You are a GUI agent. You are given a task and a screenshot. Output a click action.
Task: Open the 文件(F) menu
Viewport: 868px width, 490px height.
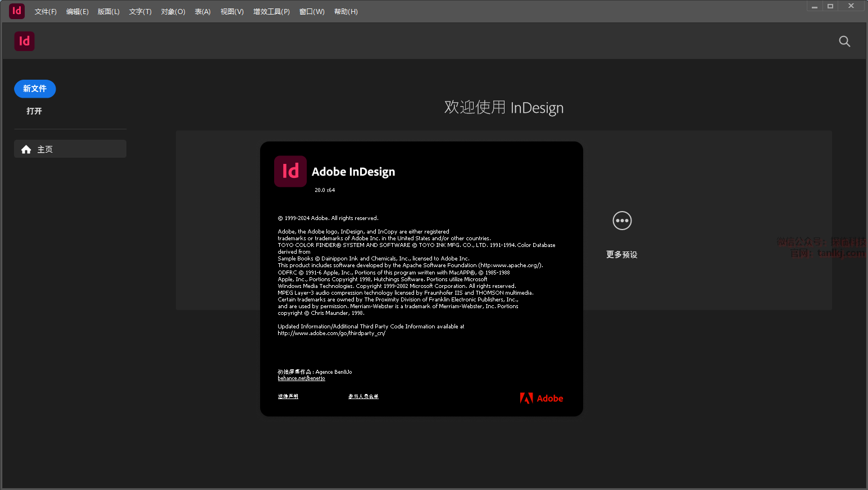pyautogui.click(x=46, y=12)
